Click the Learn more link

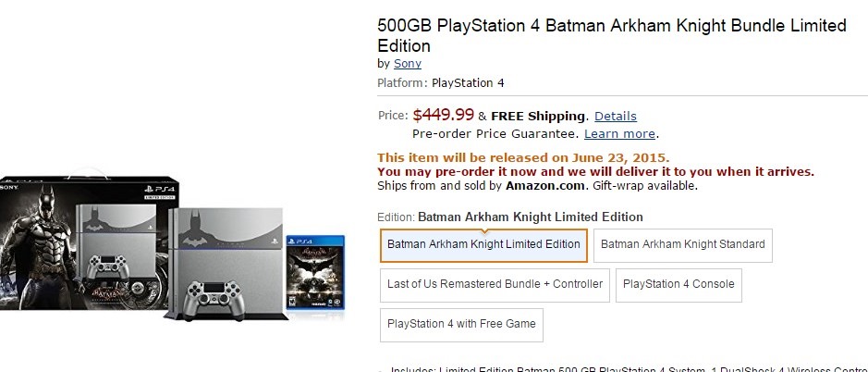(619, 133)
